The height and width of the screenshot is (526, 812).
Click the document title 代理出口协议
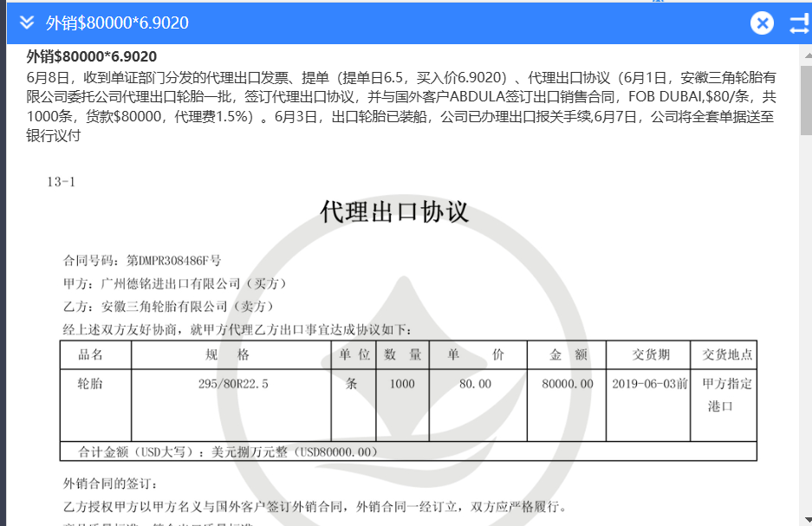[x=394, y=211]
